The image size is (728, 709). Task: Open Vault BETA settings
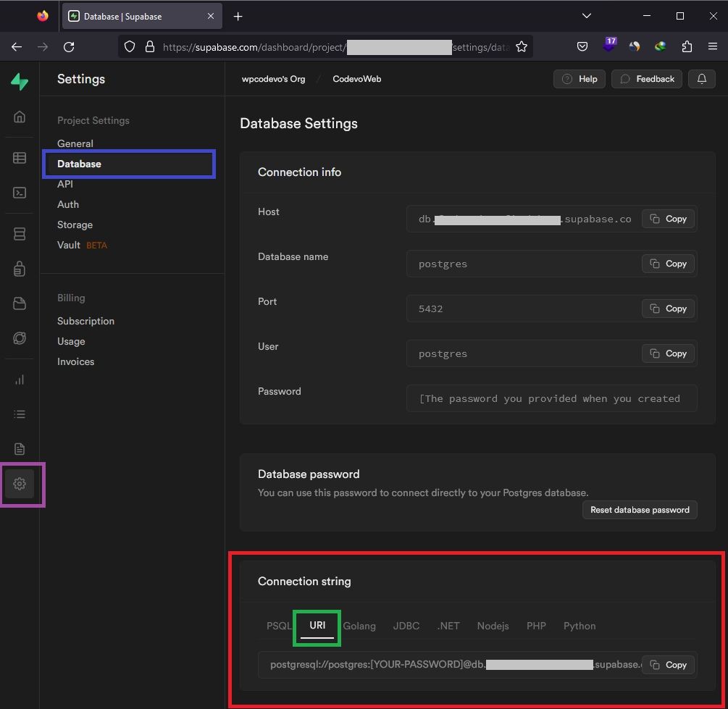(x=82, y=246)
